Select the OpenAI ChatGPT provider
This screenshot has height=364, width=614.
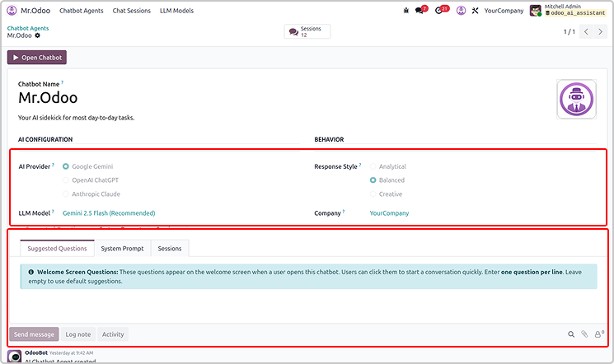point(66,180)
